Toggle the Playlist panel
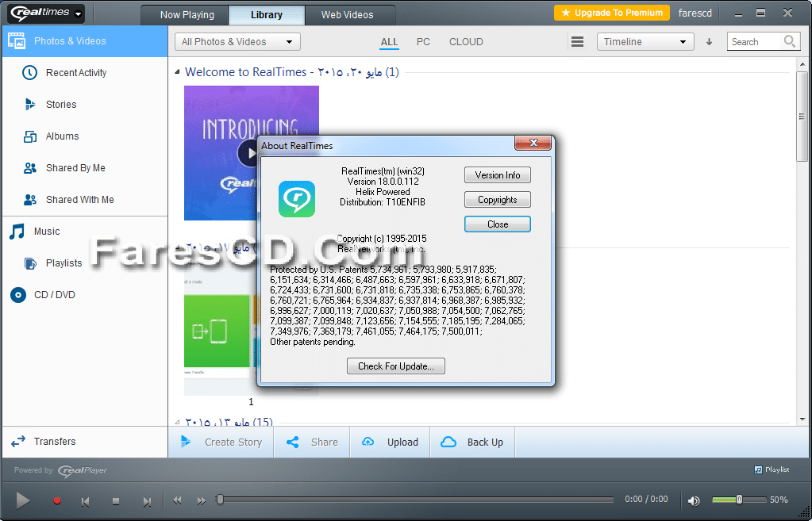 pos(772,469)
